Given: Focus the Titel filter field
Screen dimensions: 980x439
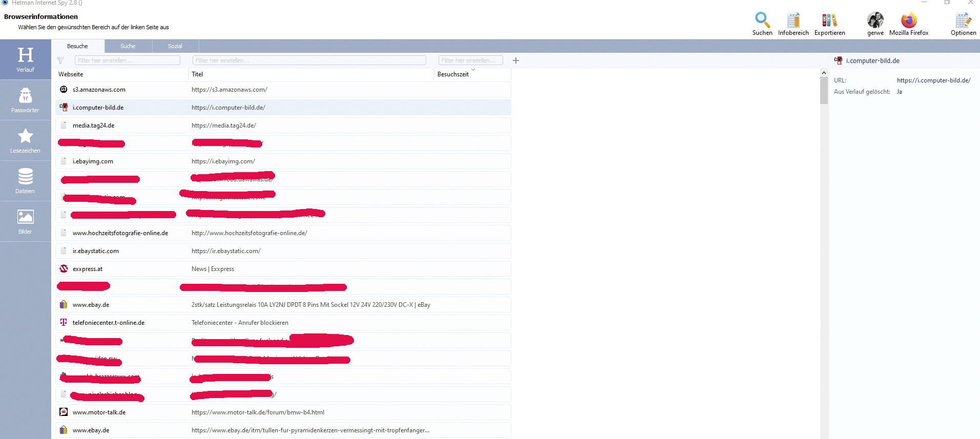Looking at the screenshot, I should coord(309,60).
